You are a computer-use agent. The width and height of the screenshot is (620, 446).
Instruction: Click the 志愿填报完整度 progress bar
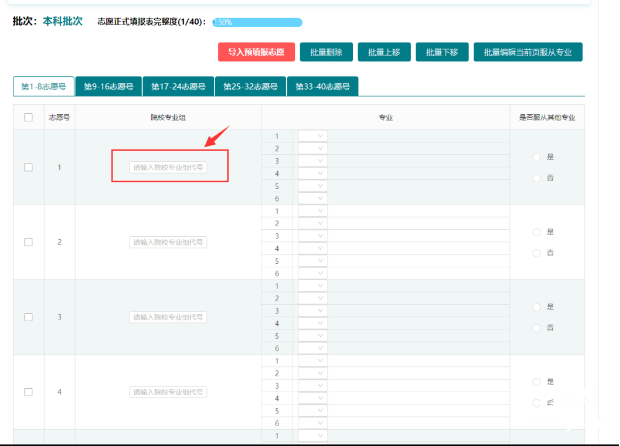256,21
